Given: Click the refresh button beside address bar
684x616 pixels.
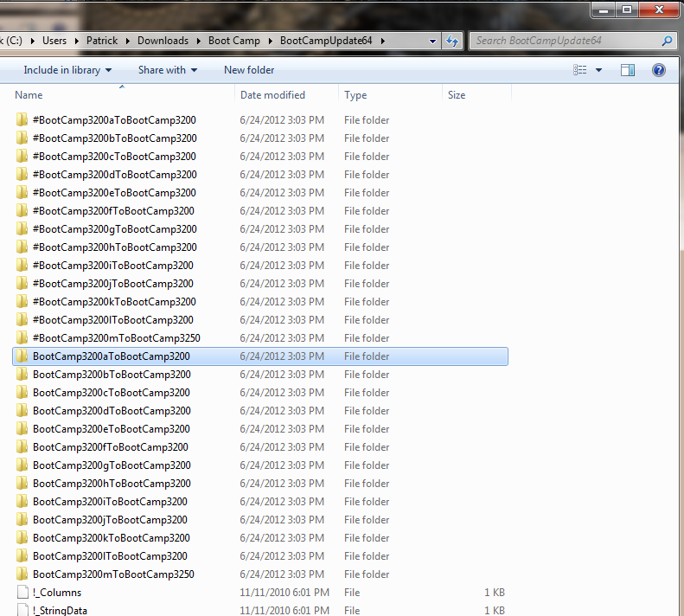Looking at the screenshot, I should coord(452,41).
